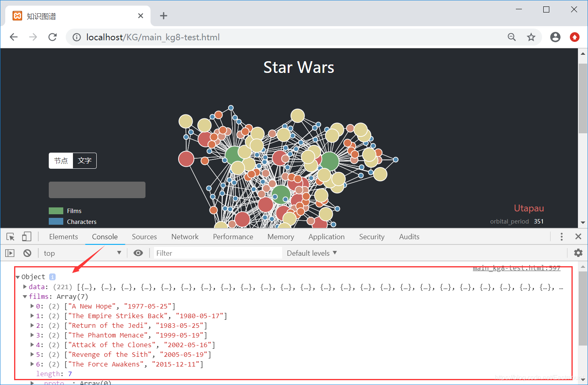Screen dimensions: 588x385
Task: Go forward to the next page
Action: [33, 37]
